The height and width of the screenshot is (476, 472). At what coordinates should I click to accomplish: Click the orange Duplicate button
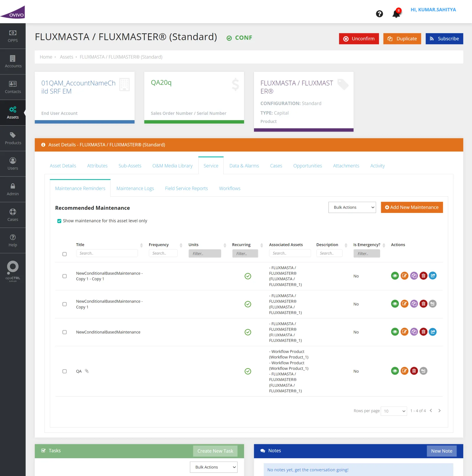(x=402, y=39)
